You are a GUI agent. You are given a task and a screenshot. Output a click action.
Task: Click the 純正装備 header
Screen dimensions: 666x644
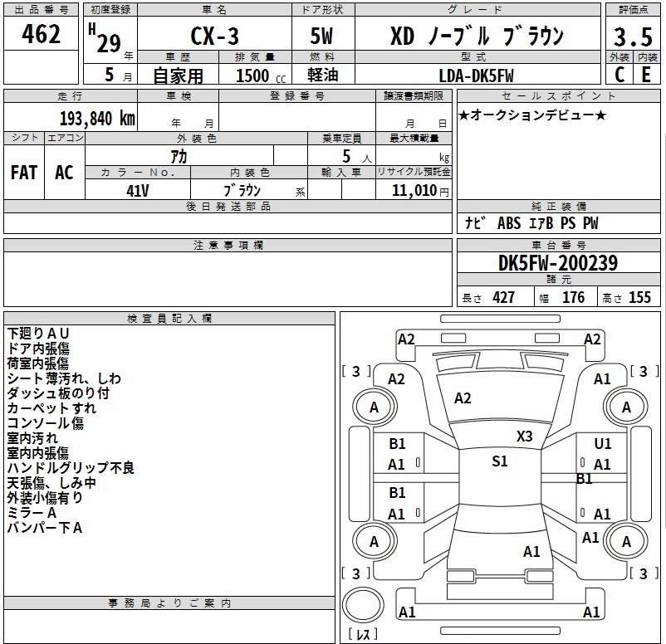click(559, 207)
